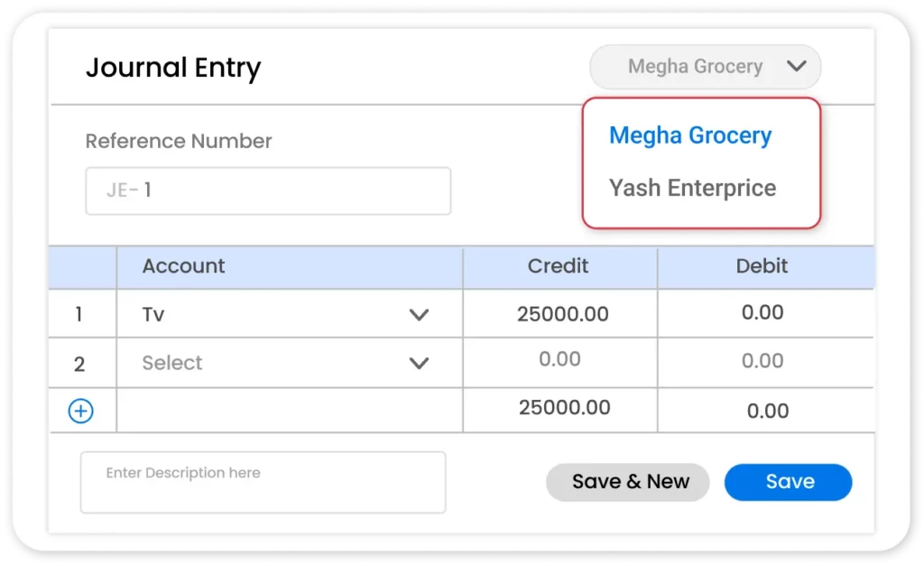
Task: Choose Yash Enterprice from the list
Action: point(692,188)
